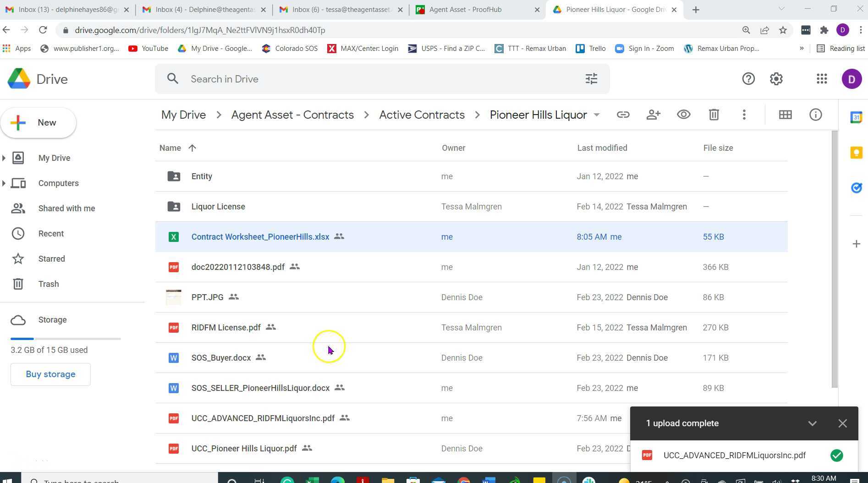Open Google apps grid launcher

click(822, 79)
